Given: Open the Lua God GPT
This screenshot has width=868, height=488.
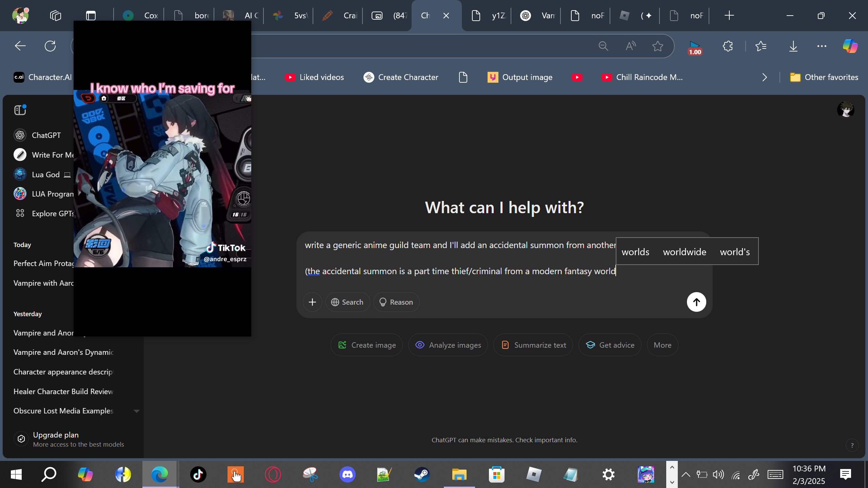Looking at the screenshot, I should click(42, 175).
